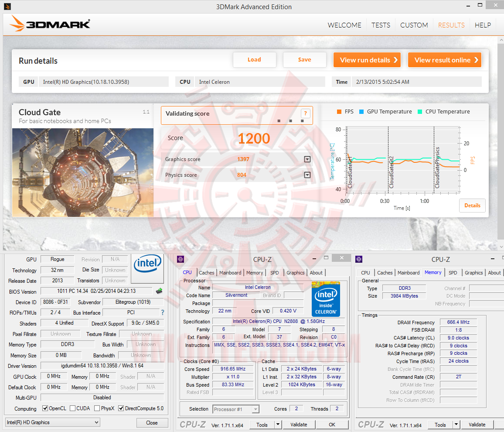Click the first CPU-Z window app icon
Screen dimensions: 504x432
180,259
